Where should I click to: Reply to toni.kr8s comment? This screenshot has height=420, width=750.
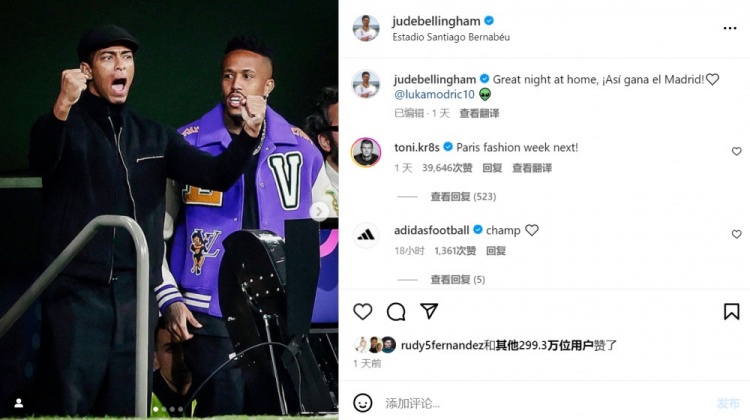[492, 168]
